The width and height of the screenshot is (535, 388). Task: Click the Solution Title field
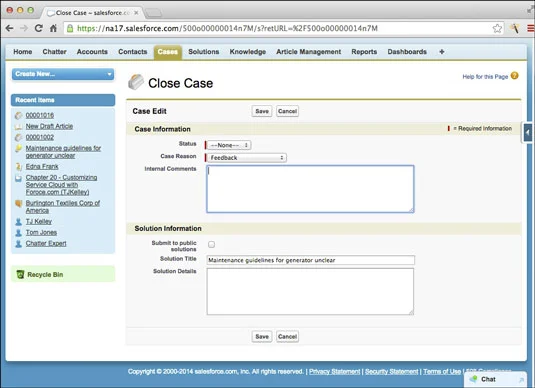(x=310, y=260)
